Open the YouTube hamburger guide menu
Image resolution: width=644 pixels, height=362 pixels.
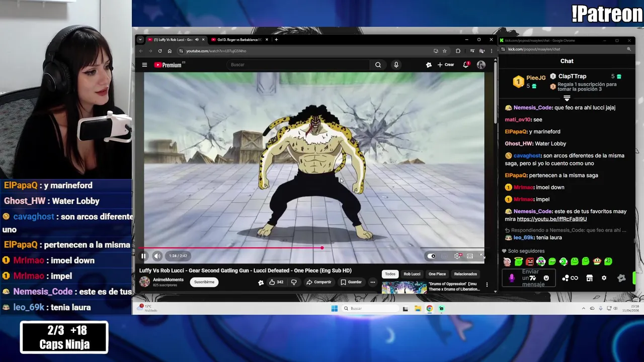point(144,65)
